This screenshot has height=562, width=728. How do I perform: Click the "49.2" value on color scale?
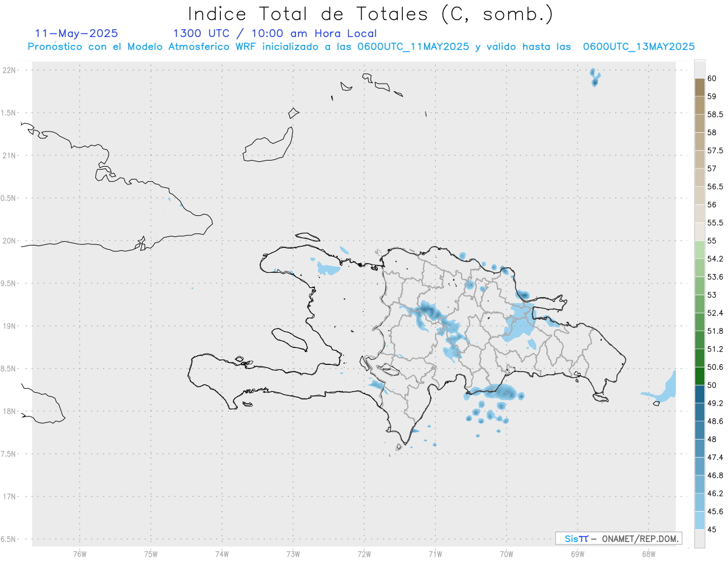point(715,403)
